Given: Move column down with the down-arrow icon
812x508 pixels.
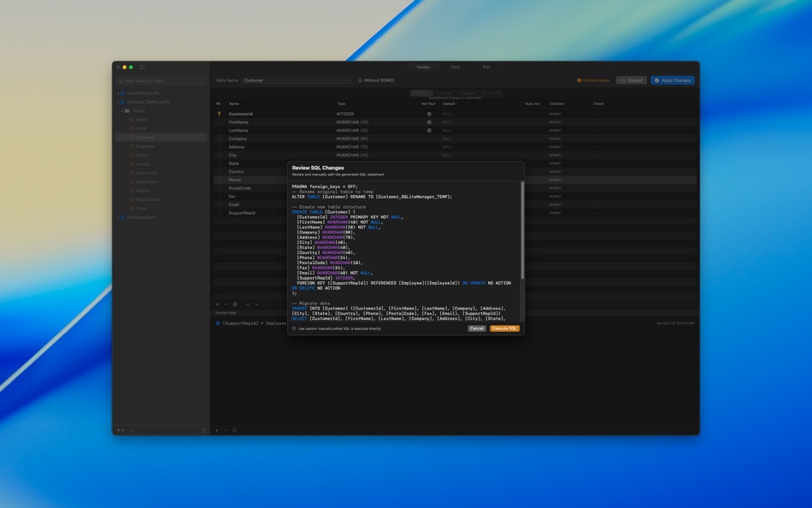Looking at the screenshot, I should coord(256,304).
